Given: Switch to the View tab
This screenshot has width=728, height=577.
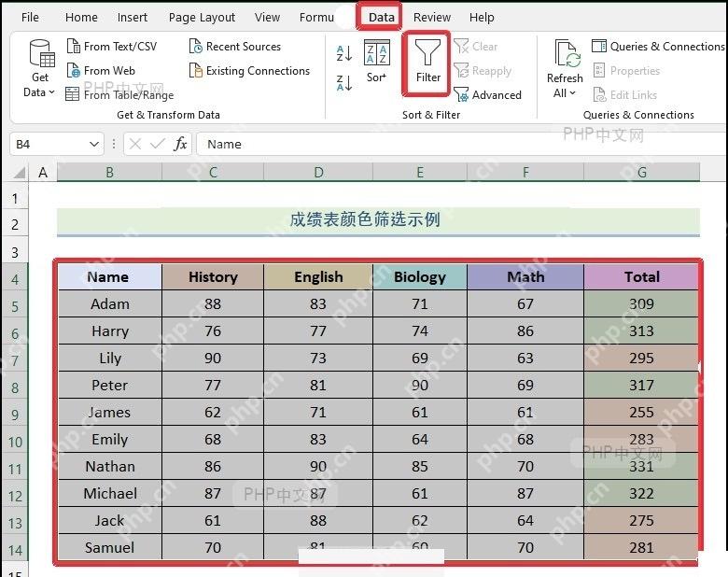Looking at the screenshot, I should 267,17.
